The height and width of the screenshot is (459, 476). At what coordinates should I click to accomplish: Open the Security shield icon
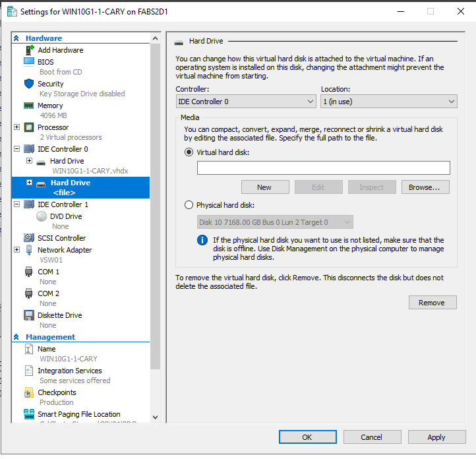29,84
